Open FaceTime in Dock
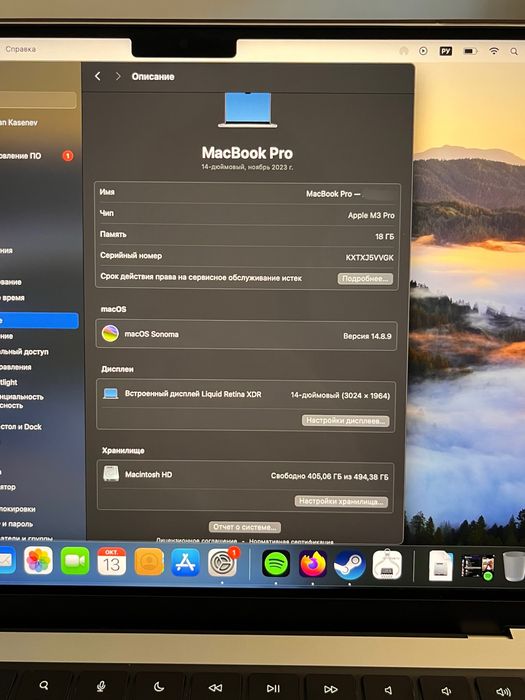This screenshot has height=700, width=525. click(x=75, y=561)
